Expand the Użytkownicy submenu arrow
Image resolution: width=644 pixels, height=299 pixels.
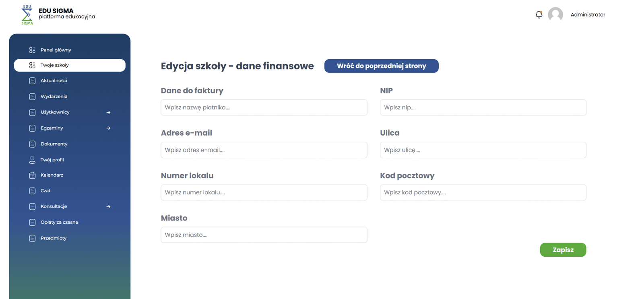tap(108, 112)
